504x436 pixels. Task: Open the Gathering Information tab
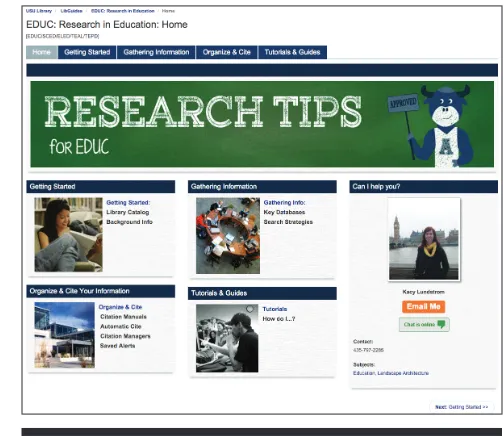[156, 52]
